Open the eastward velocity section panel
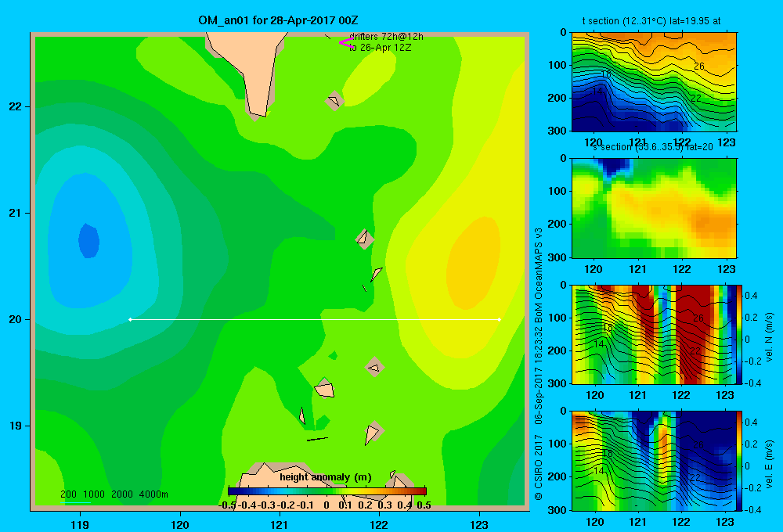 click(654, 461)
